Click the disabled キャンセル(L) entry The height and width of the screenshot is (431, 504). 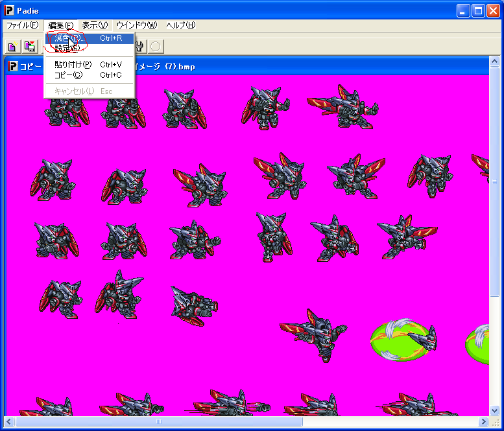89,91
